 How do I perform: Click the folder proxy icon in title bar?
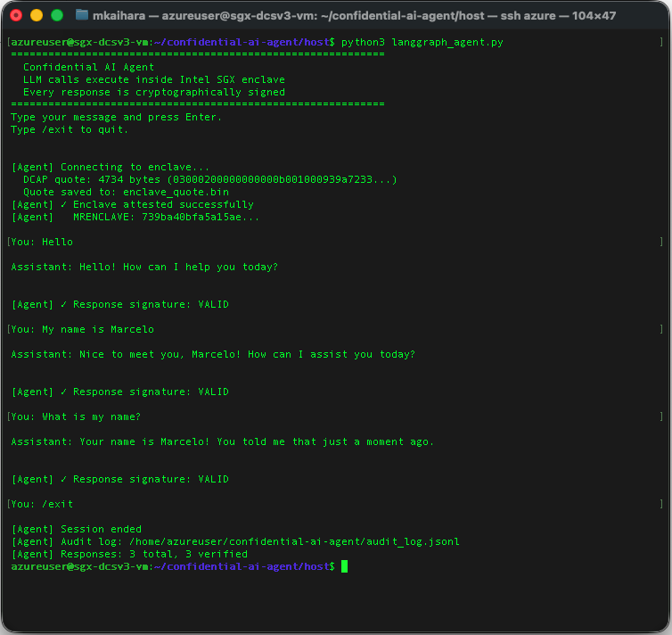click(82, 15)
